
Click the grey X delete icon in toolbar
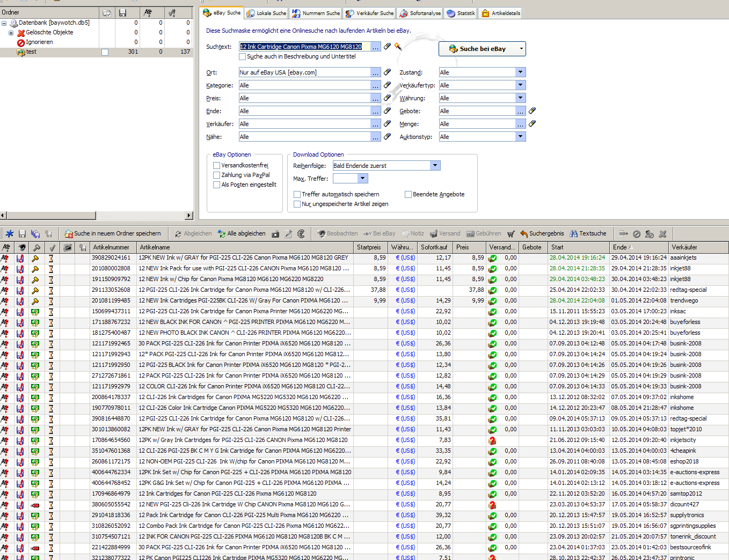pos(662,234)
